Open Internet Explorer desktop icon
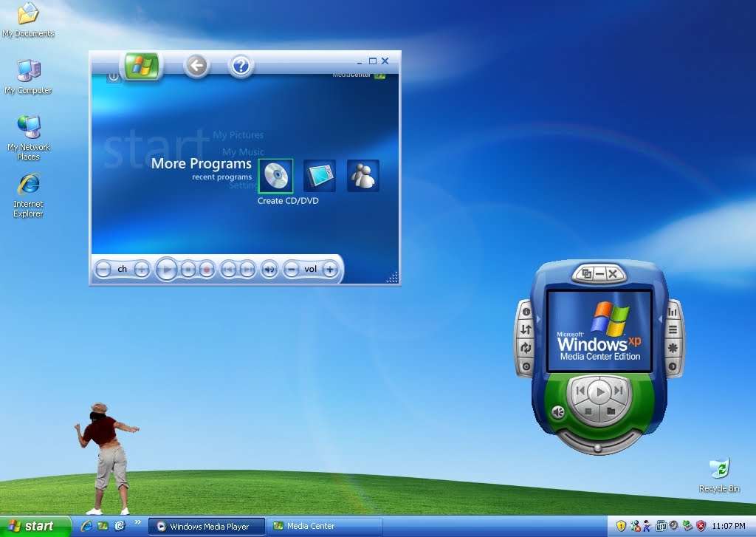The width and height of the screenshot is (756, 537). pos(29,196)
